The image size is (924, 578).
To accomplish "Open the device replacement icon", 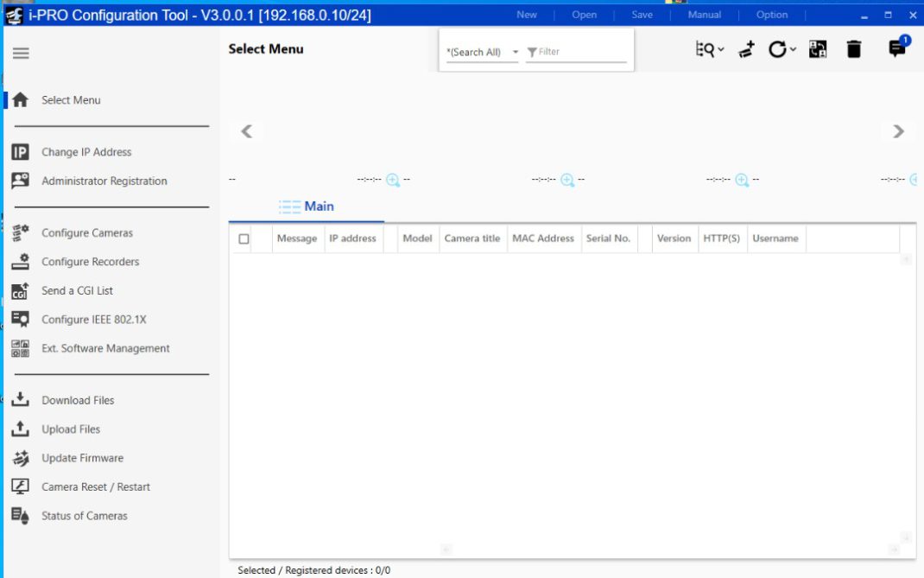I will pos(817,49).
